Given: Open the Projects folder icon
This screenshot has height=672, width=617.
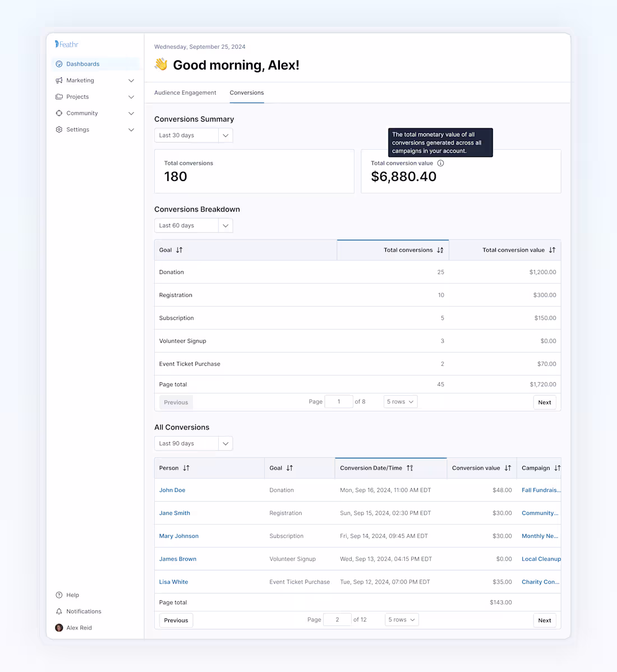Looking at the screenshot, I should (x=59, y=96).
